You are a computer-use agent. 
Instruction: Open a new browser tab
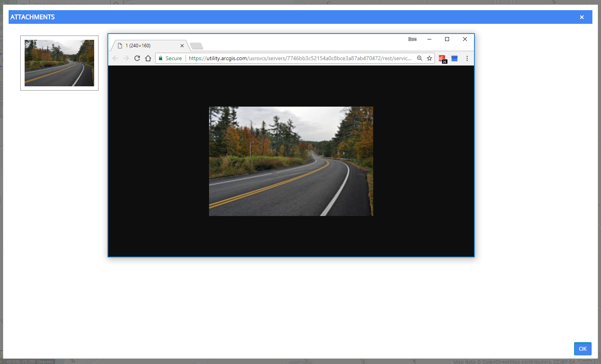[x=197, y=46]
